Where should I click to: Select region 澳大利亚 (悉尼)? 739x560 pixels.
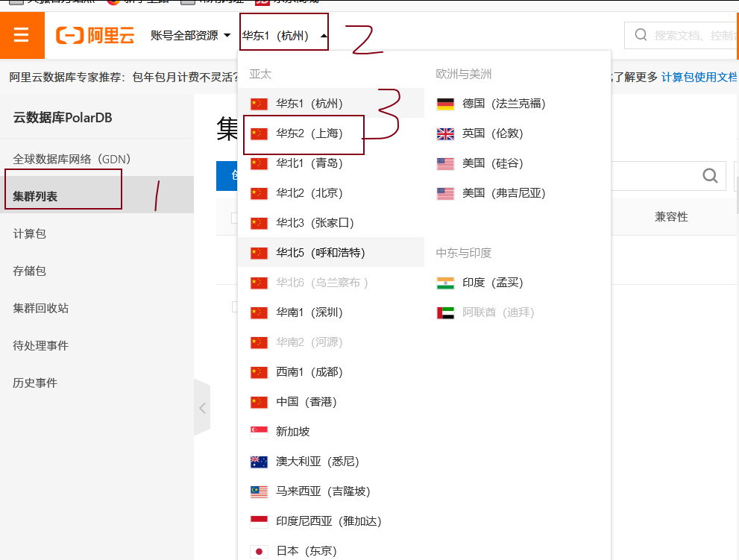(331, 461)
